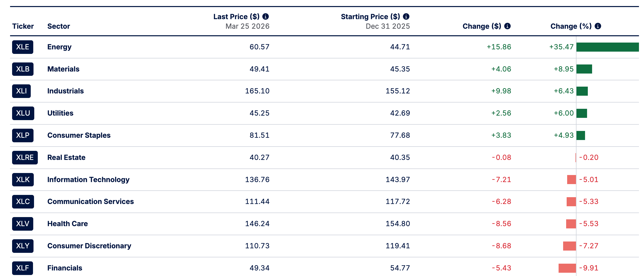Click the XLV ticker badge
644x276 pixels.
click(x=23, y=224)
